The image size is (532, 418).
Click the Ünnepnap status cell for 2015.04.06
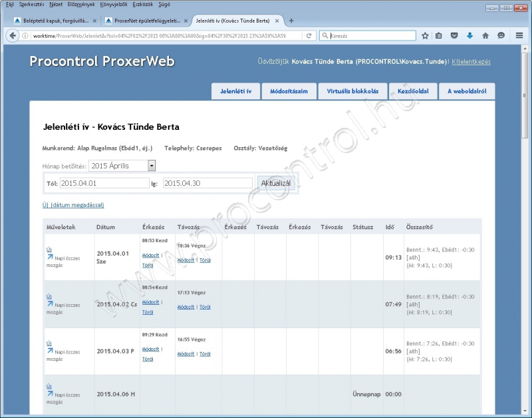(x=366, y=394)
